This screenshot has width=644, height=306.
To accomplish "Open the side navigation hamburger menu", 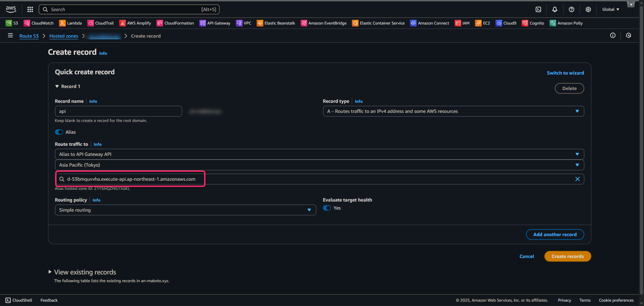I will (10, 36).
